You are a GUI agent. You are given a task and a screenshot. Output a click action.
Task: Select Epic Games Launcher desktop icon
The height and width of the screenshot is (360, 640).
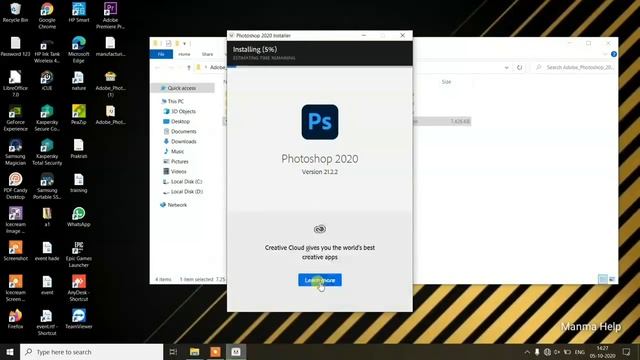pos(79,254)
